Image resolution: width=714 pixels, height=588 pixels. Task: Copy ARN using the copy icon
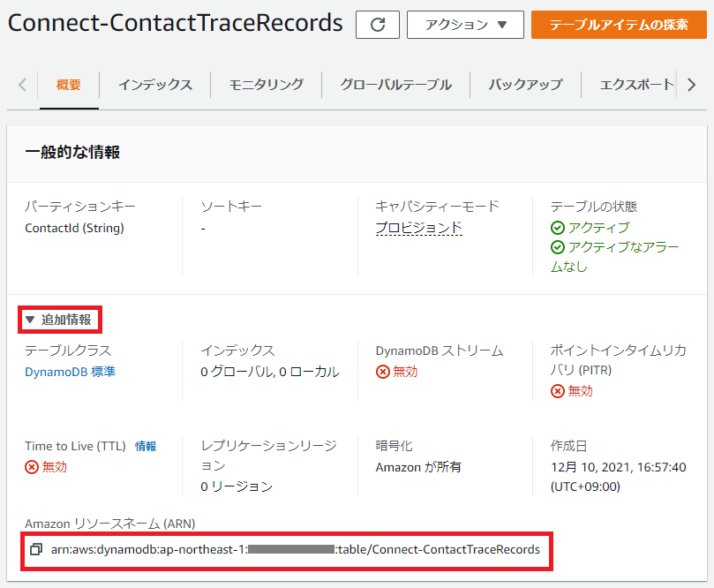pyautogui.click(x=36, y=549)
